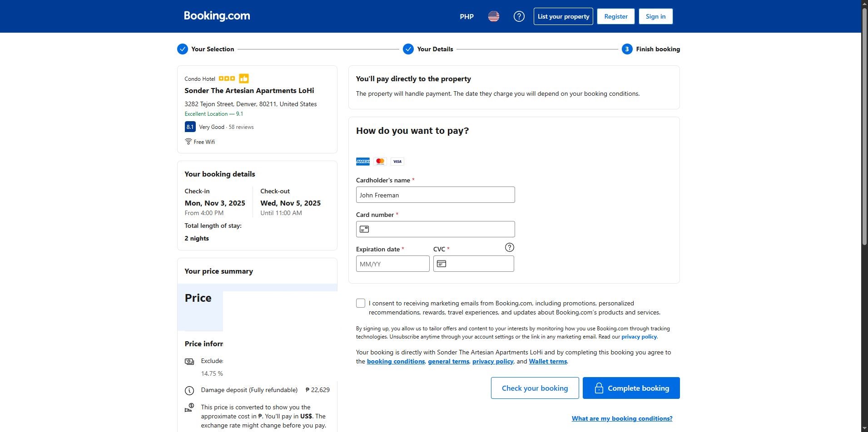Click the Visa card logo
The height and width of the screenshot is (432, 868).
[397, 162]
